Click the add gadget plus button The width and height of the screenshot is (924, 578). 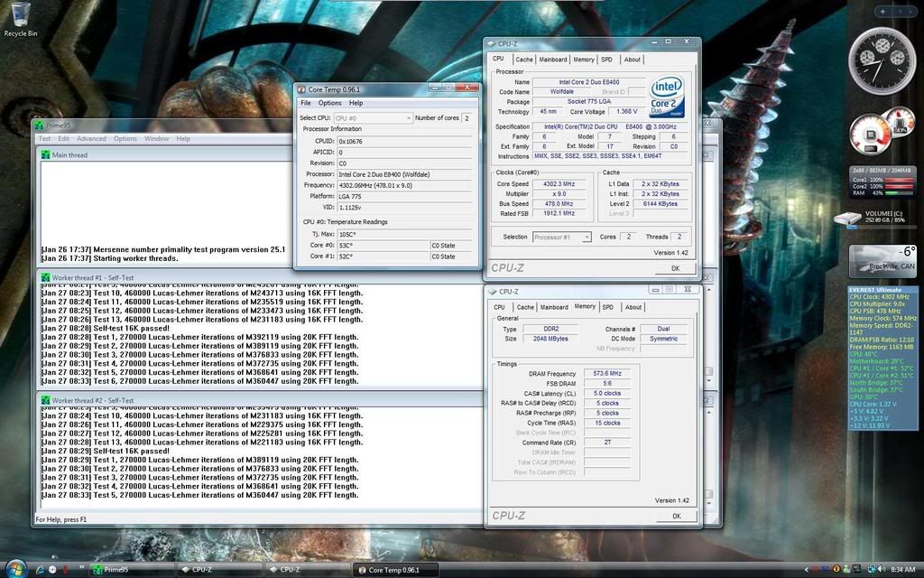click(x=882, y=11)
